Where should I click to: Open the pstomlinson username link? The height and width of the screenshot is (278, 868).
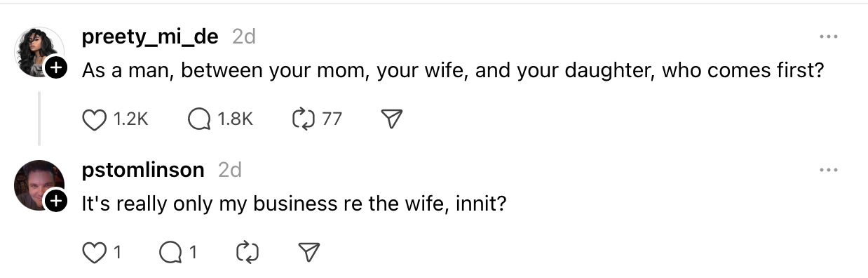point(143,170)
